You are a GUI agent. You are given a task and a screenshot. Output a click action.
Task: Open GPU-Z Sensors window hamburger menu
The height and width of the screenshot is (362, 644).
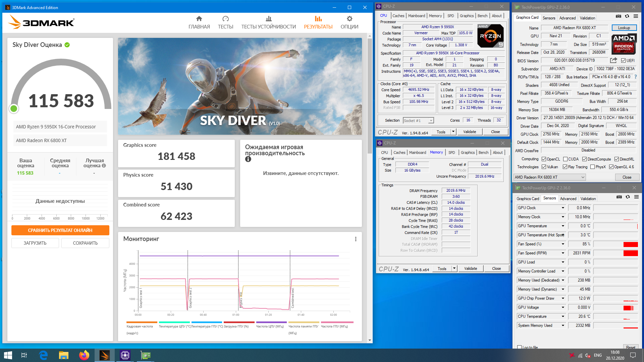(x=636, y=197)
